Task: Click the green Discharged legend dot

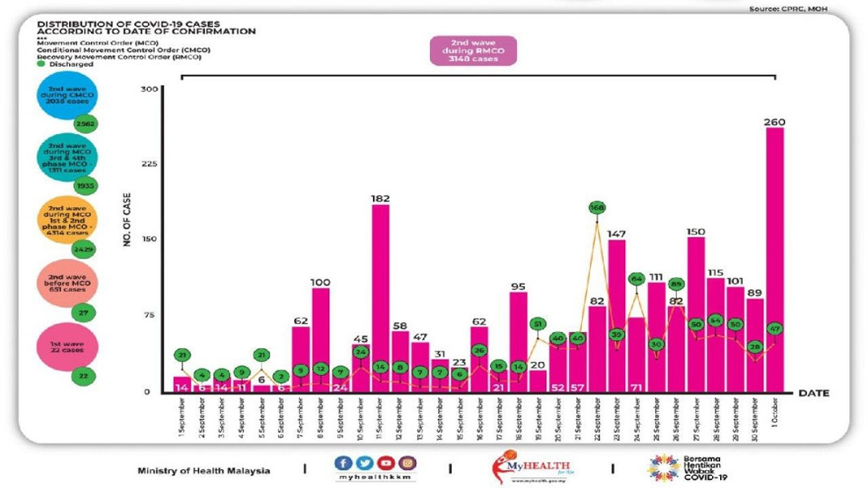Action: click(x=41, y=63)
